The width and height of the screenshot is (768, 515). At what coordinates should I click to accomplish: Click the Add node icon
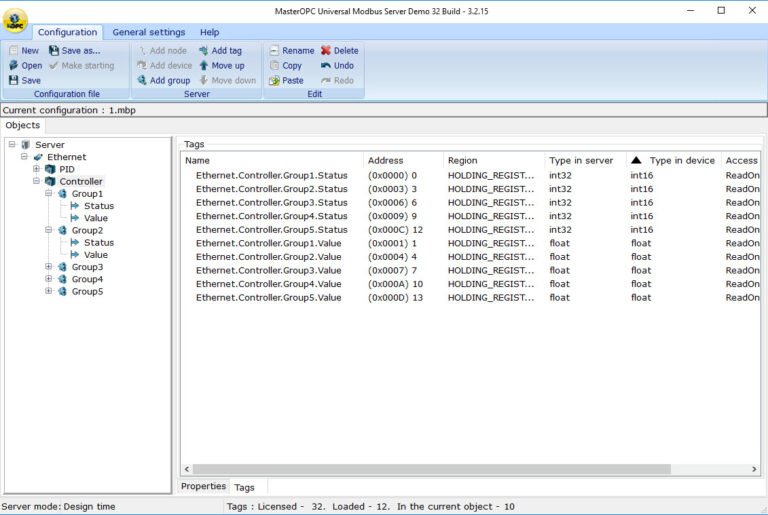(142, 50)
